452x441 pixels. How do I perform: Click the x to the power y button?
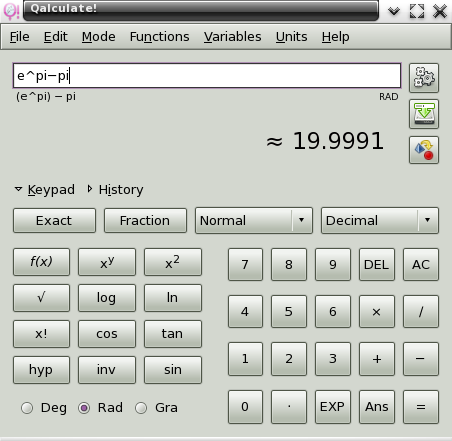coord(107,262)
